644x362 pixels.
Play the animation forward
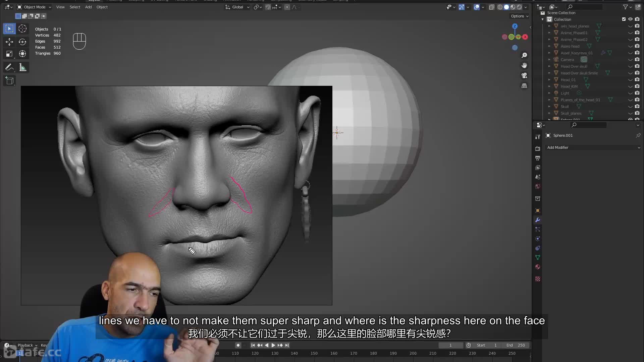273,345
